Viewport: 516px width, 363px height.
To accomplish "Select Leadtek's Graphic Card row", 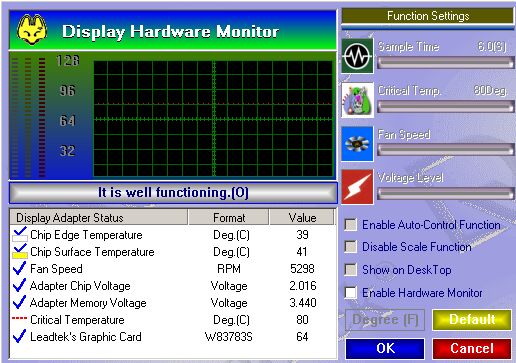I will click(x=173, y=337).
